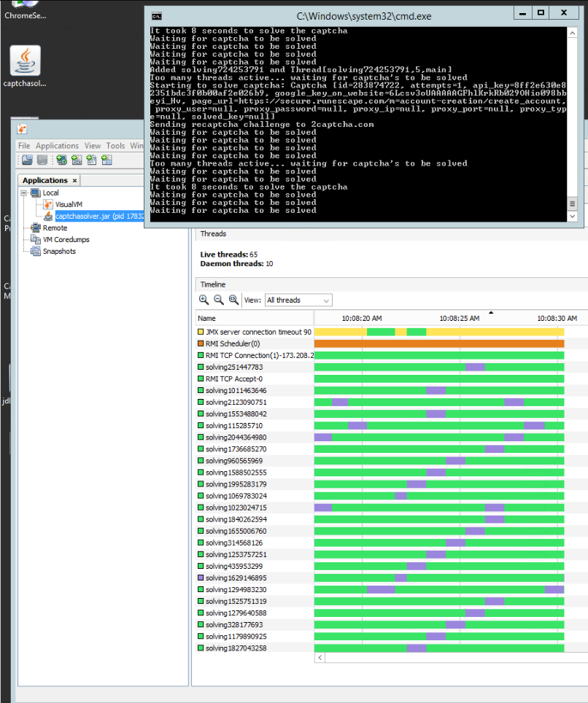The height and width of the screenshot is (703, 588).
Task: Click the VisualVM logo in the title bar
Action: [x=22, y=129]
